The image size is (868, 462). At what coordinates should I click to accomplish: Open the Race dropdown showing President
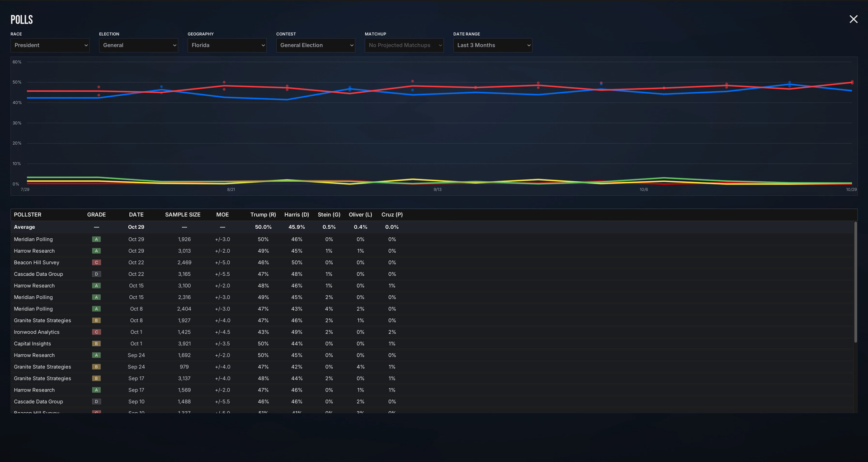pos(50,45)
